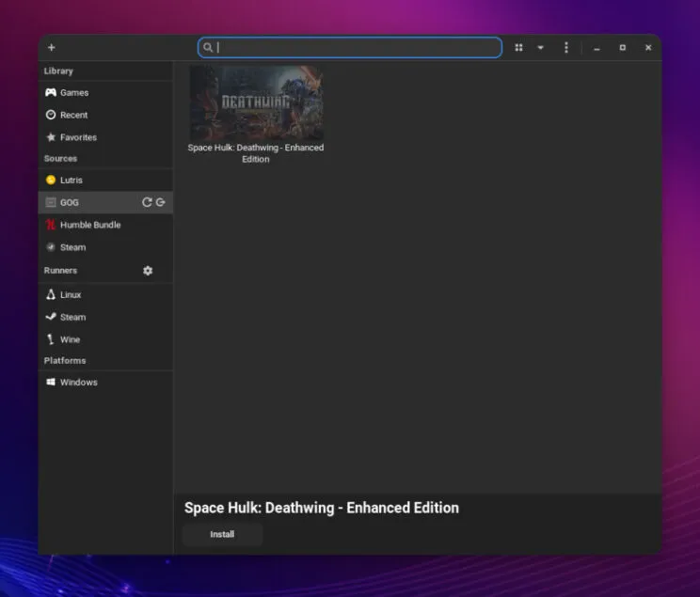Click the Steam icon under Sources
The width and height of the screenshot is (700, 597).
(51, 246)
